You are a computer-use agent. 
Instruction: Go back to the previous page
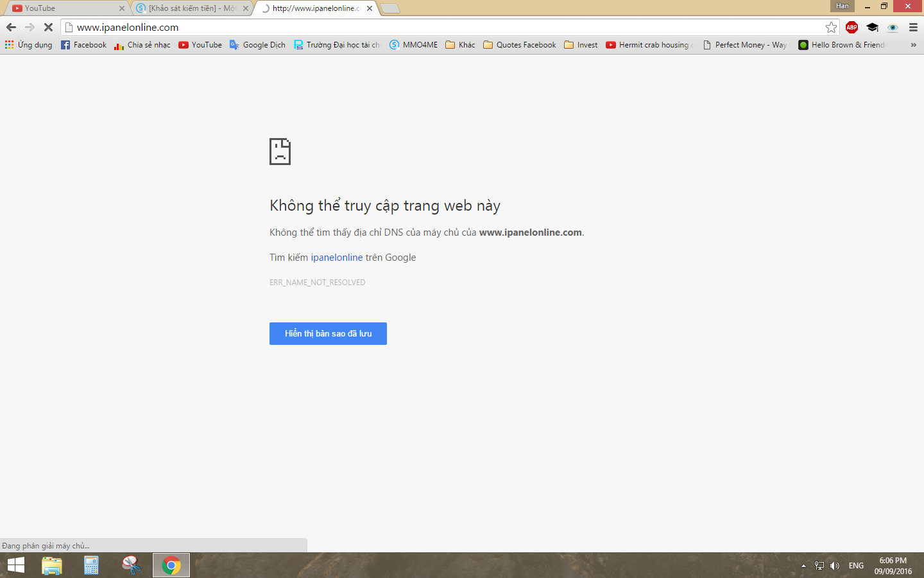click(11, 27)
